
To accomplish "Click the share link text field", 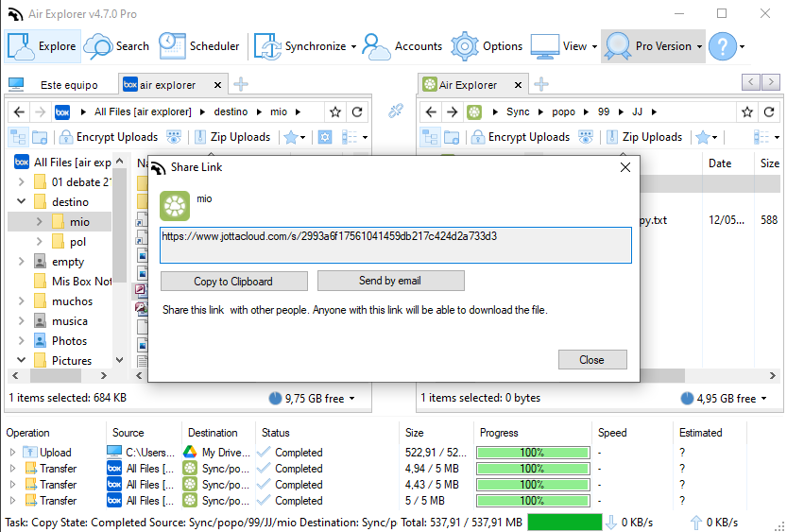I will [396, 245].
